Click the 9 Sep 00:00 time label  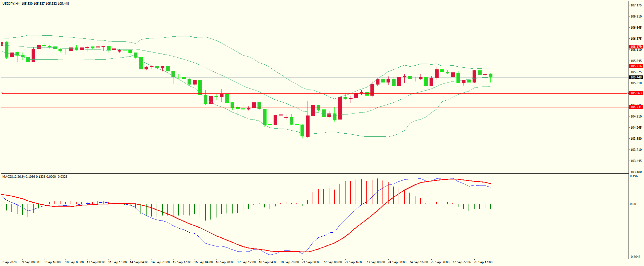pos(31,262)
